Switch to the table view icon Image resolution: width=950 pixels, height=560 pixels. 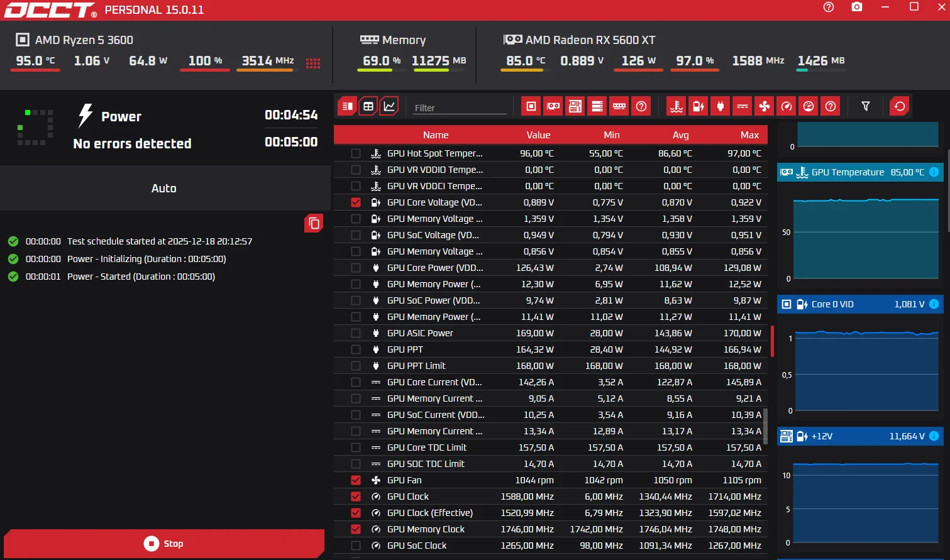coord(368,106)
